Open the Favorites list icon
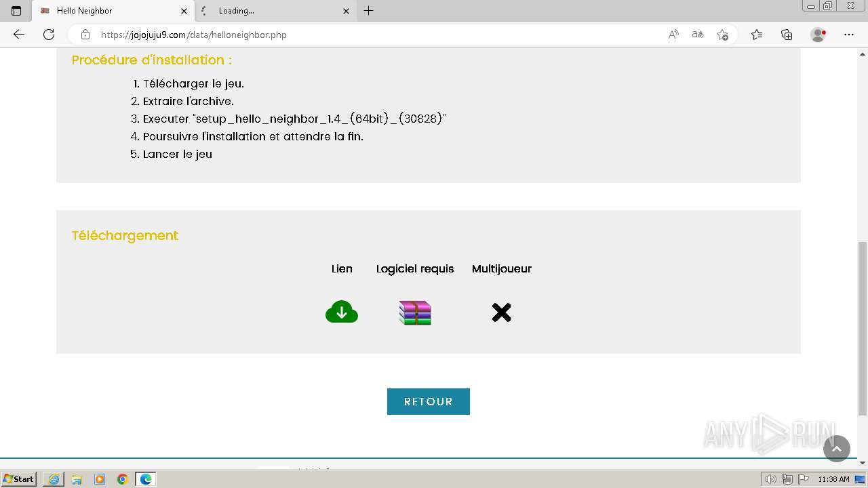868x488 pixels. 757,35
